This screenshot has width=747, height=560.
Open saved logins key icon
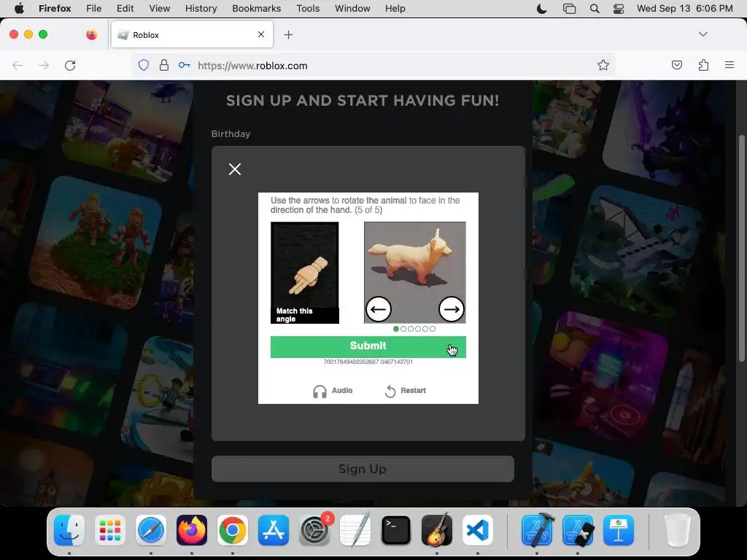185,65
